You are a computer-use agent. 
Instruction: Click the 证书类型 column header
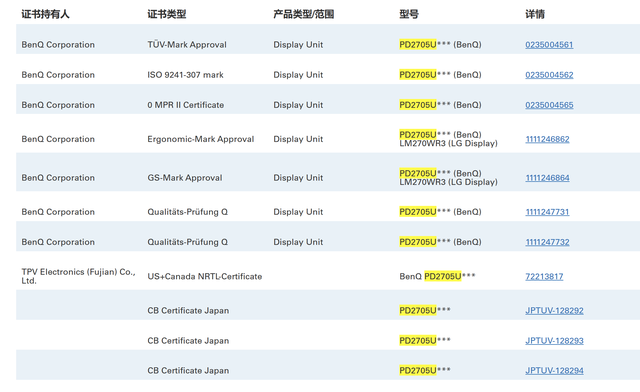coord(167,14)
